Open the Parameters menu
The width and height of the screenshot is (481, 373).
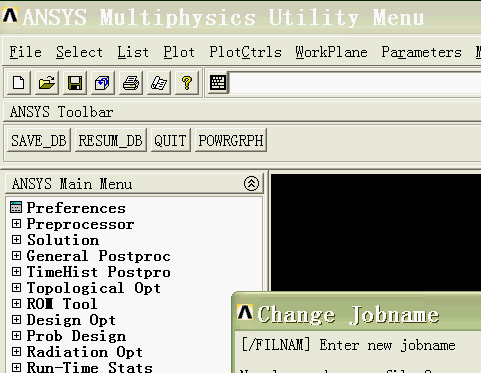(x=421, y=52)
